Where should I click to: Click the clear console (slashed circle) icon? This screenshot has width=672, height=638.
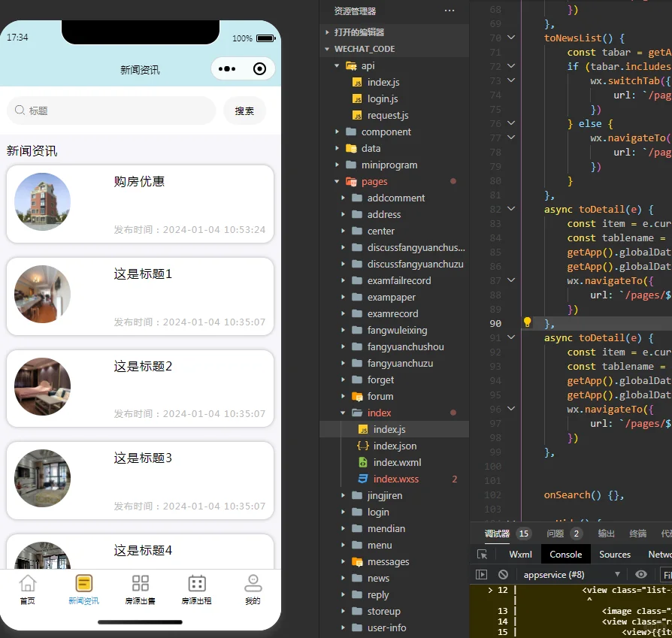click(502, 574)
